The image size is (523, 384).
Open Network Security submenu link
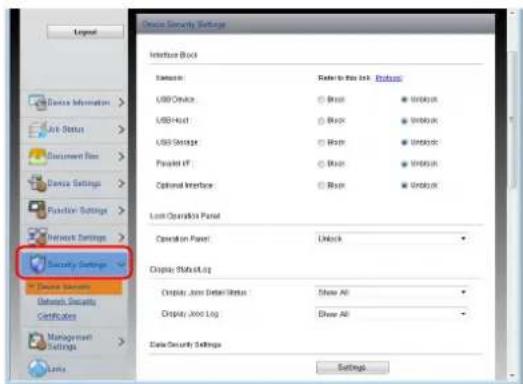point(66,302)
